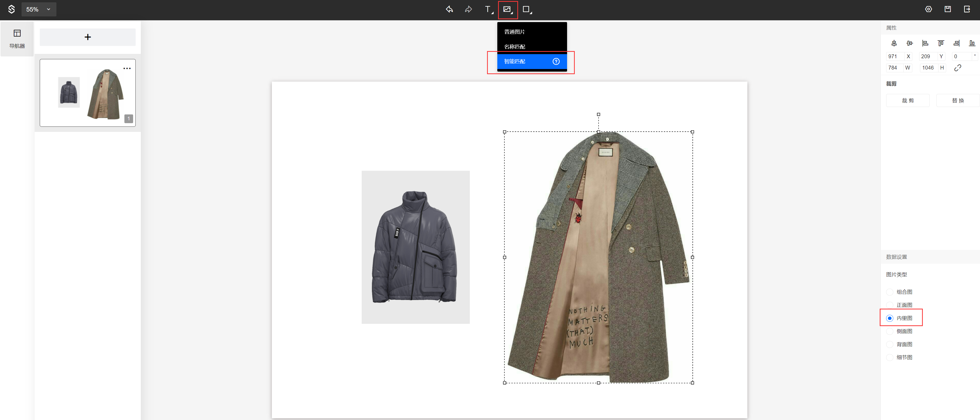Screen dimensions: 980x420
Task: Toggle the aspect ratio lock link icon
Action: point(957,68)
